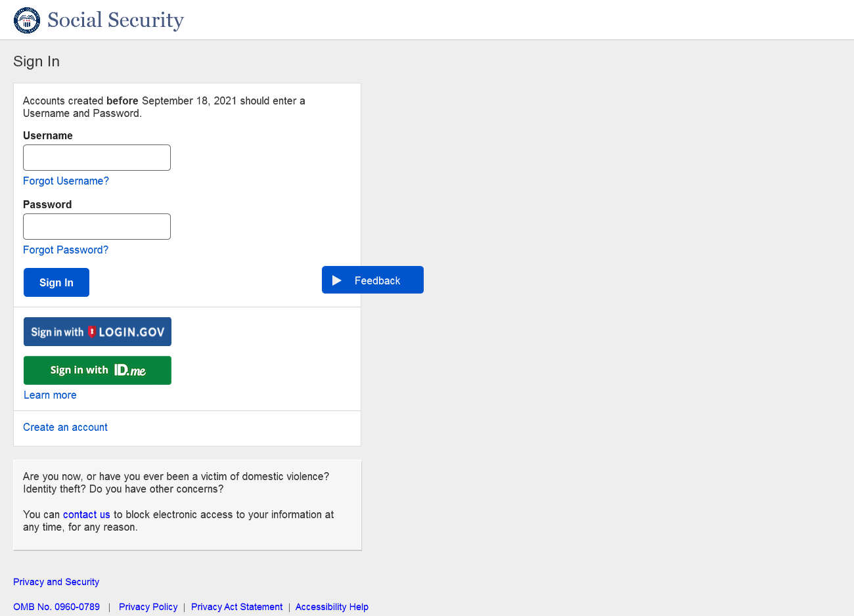Viewport: 854px width, 616px height.
Task: Focus the Username input field
Action: coord(97,158)
